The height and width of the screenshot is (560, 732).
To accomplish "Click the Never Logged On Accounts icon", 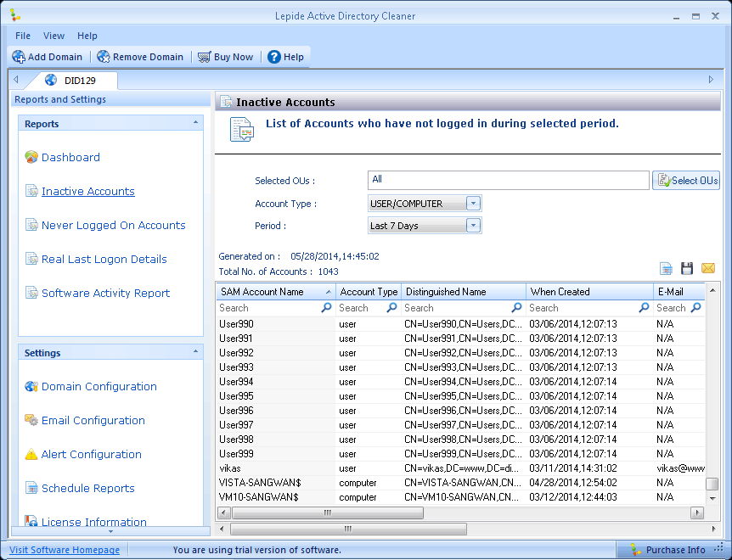I will (31, 225).
